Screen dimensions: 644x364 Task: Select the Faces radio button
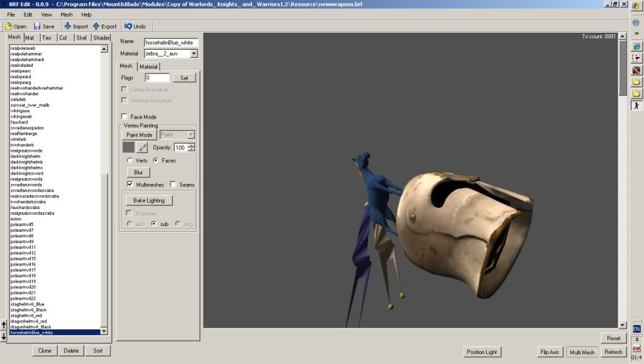[156, 160]
